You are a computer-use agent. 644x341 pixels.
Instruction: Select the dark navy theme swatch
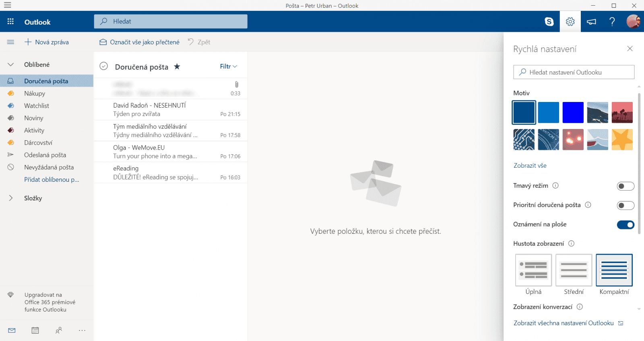click(x=524, y=112)
